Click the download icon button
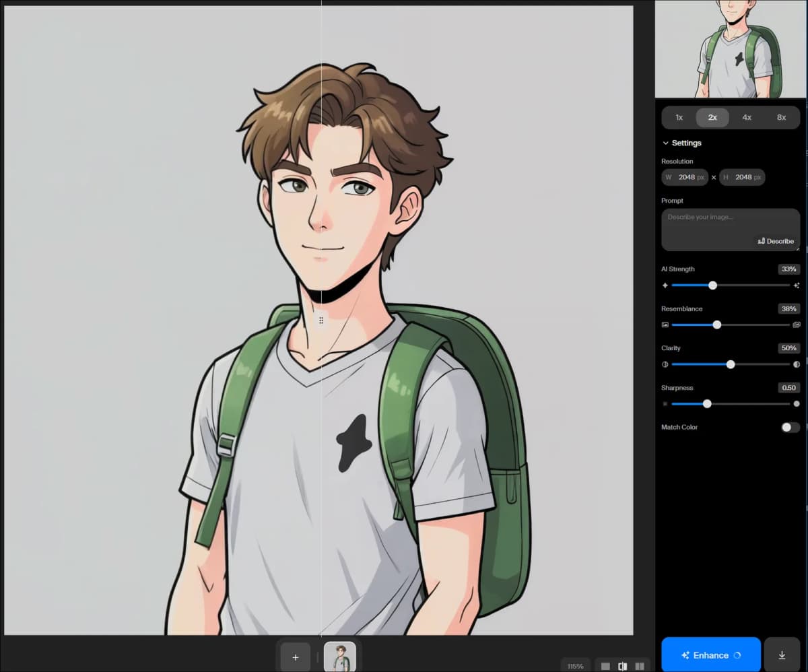Viewport: 808px width, 672px height. 782,654
